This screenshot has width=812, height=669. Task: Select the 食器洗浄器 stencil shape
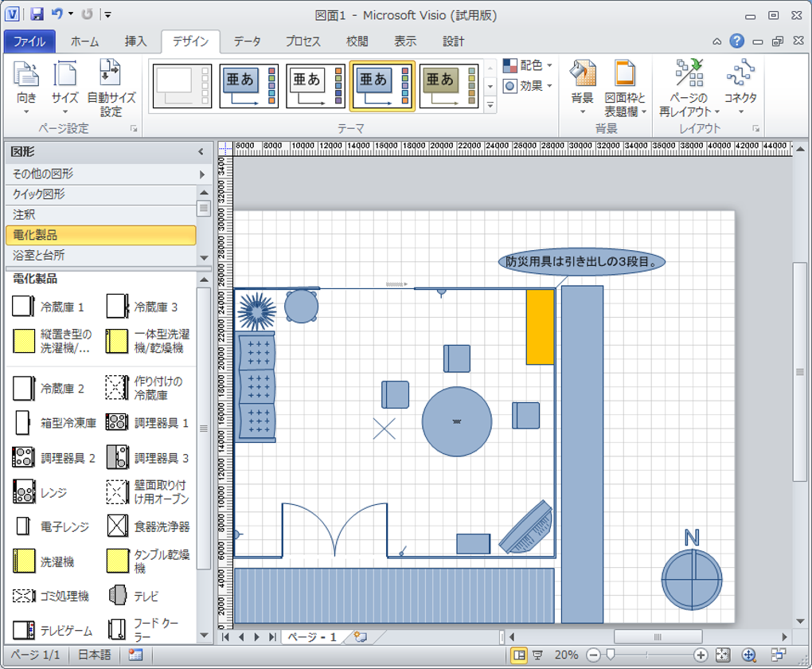[x=147, y=526]
